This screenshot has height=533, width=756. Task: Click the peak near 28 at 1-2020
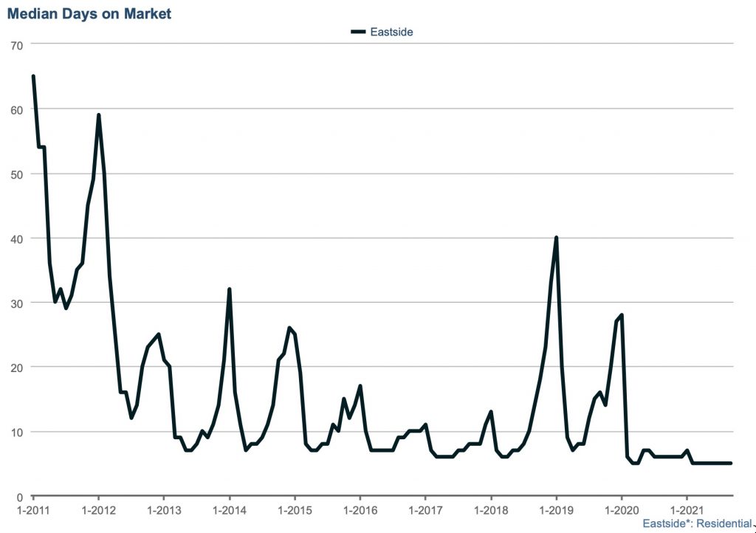pos(622,315)
